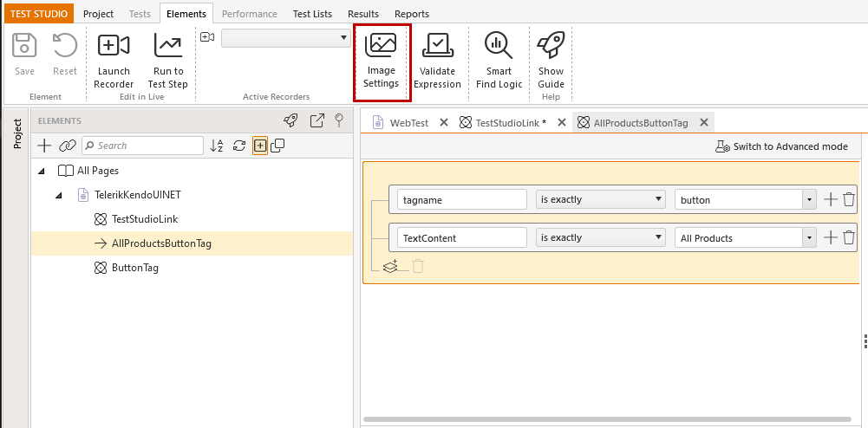
Task: Click the plus icon to add element
Action: (x=44, y=146)
